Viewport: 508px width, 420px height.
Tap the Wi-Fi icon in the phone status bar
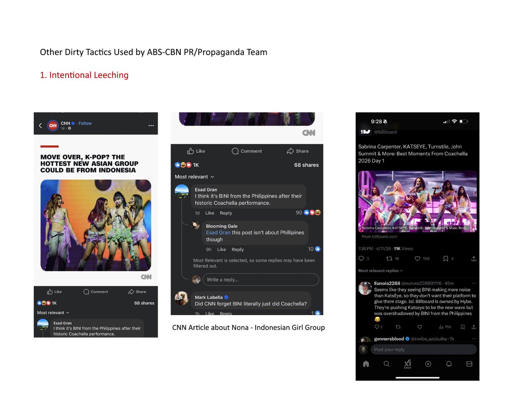(454, 121)
